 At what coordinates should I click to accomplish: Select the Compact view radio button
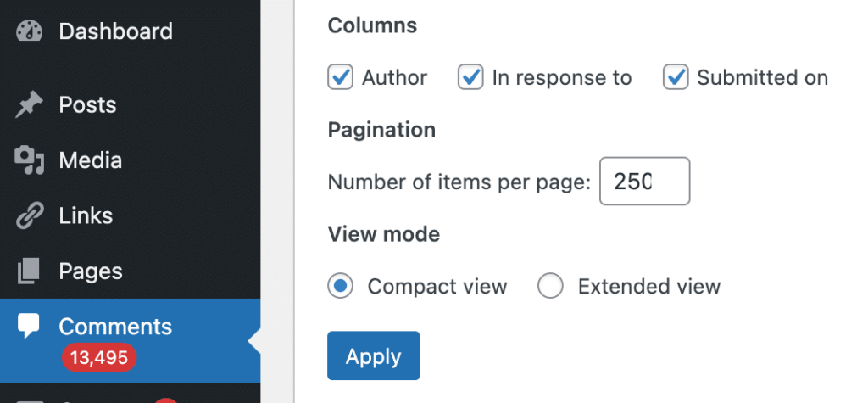[x=340, y=287]
